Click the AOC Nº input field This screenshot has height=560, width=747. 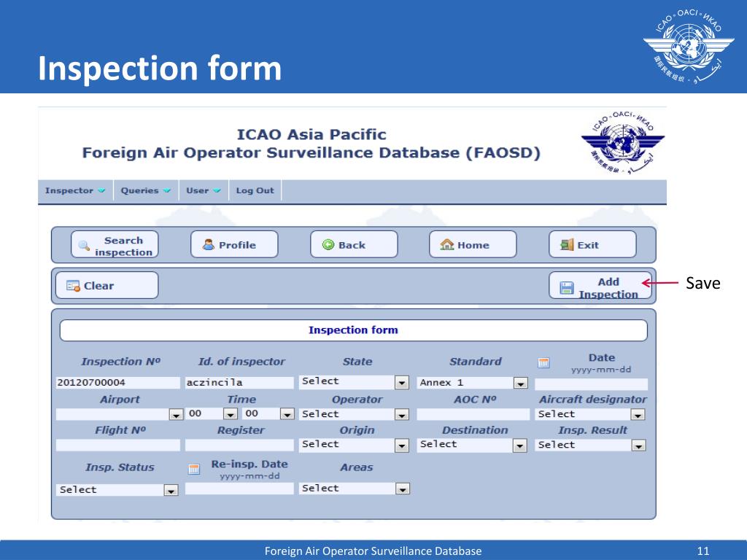473,414
